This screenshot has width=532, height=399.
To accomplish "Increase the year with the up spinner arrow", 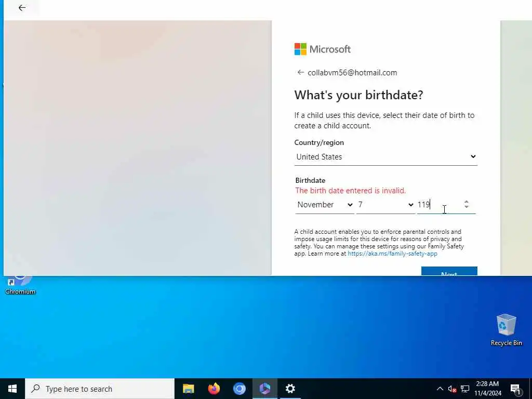I will 467,202.
